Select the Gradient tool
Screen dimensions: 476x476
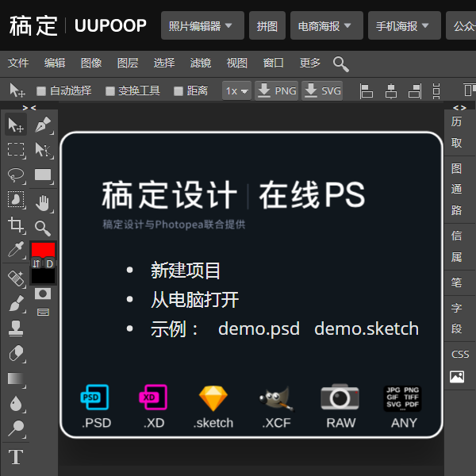point(16,379)
